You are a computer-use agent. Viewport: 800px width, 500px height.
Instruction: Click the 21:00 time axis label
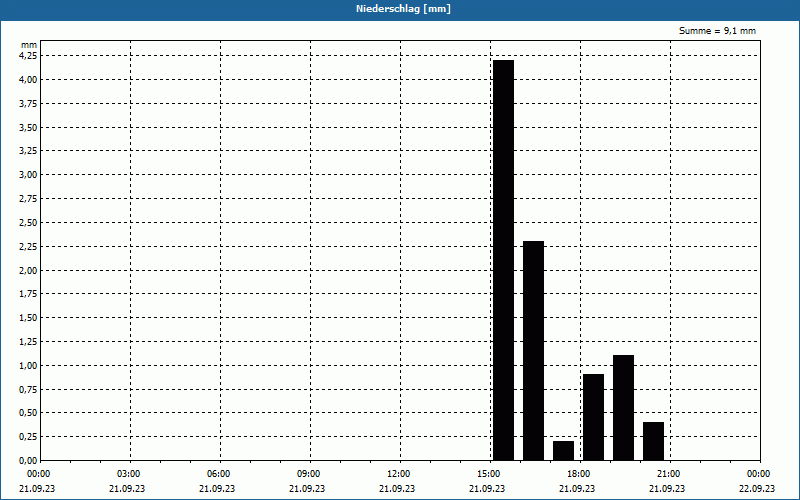click(669, 474)
